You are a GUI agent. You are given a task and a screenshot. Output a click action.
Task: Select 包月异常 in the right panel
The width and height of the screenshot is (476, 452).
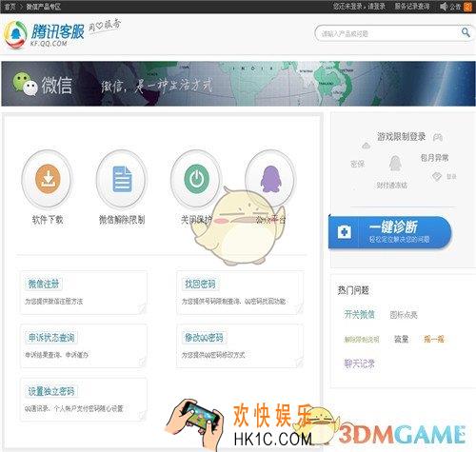pyautogui.click(x=434, y=158)
